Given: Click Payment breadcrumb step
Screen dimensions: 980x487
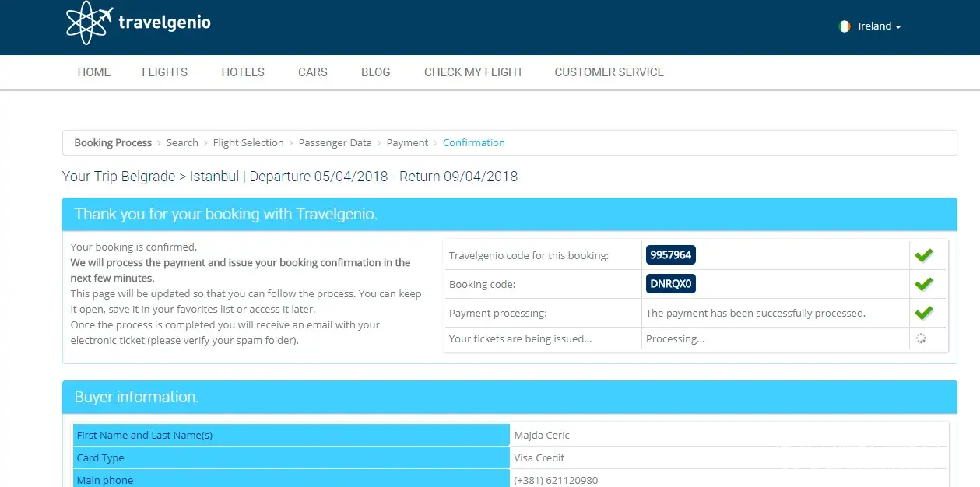Looking at the screenshot, I should [x=407, y=143].
